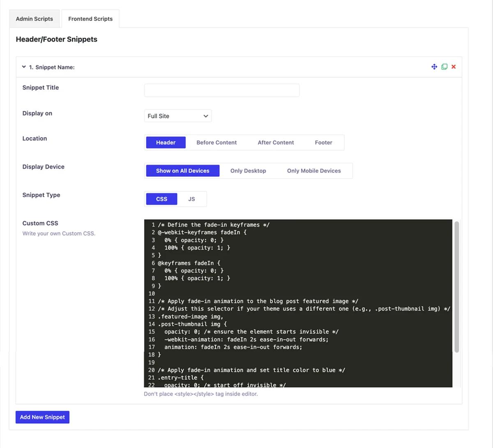This screenshot has height=448, width=493.
Task: Delete snippet 1 with the red X icon
Action: 453,67
